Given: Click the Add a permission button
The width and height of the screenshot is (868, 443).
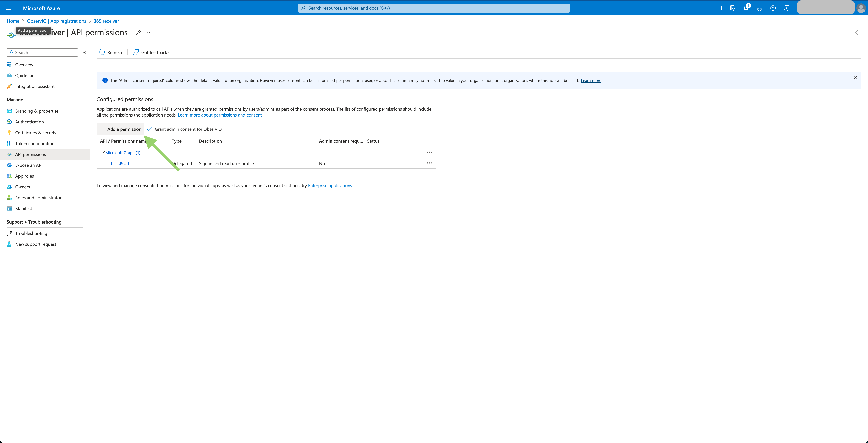Looking at the screenshot, I should (121, 129).
